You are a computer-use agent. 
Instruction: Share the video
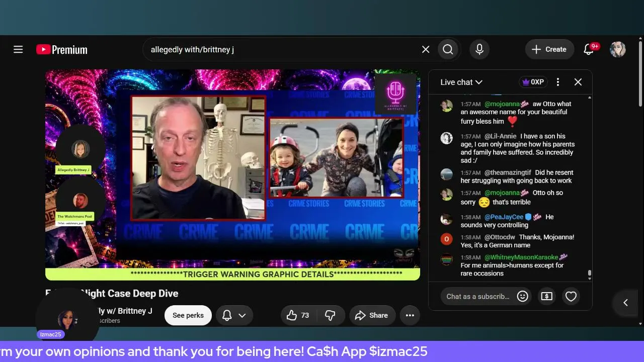372,315
